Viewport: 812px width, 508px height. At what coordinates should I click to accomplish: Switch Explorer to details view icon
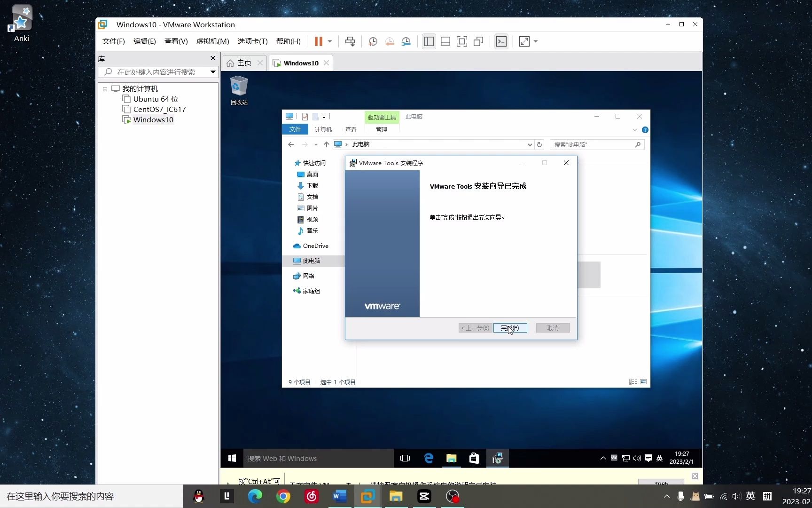click(633, 382)
